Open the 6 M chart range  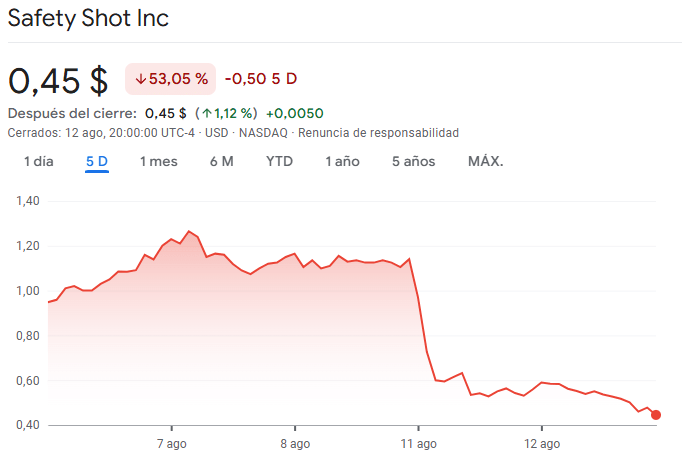click(221, 161)
